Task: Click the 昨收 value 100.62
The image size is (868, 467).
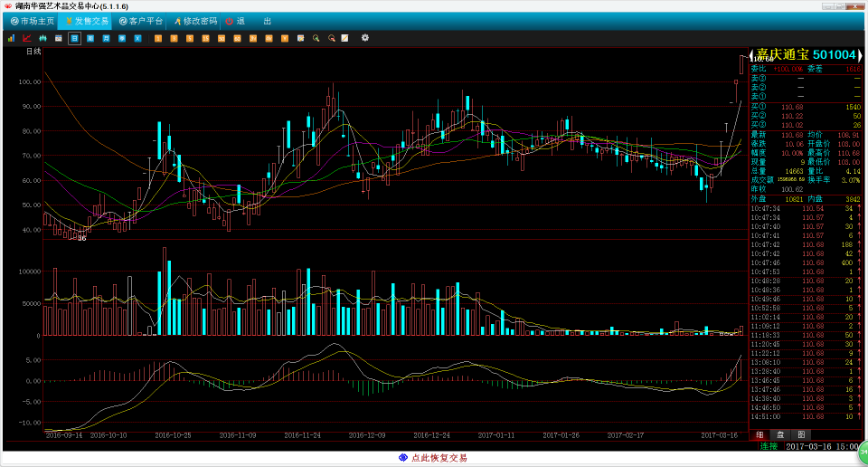Action: click(792, 189)
